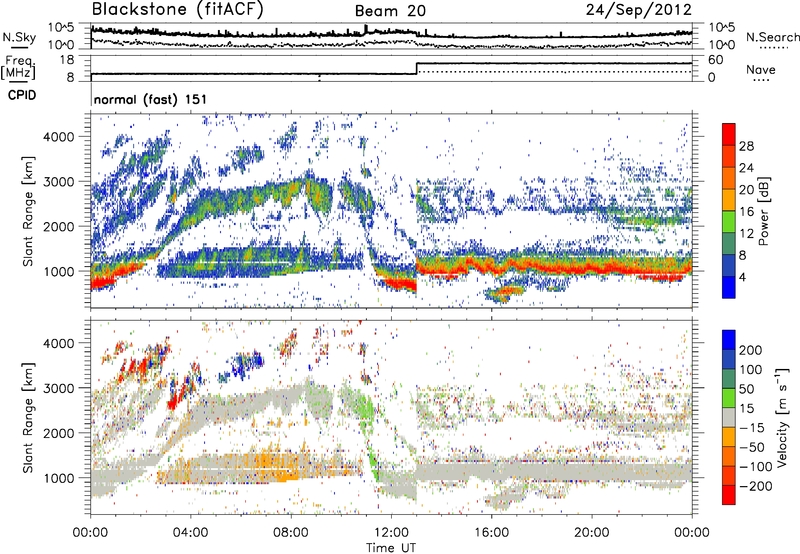
Task: Click the red segment of Power colorbar
Action: click(x=729, y=134)
